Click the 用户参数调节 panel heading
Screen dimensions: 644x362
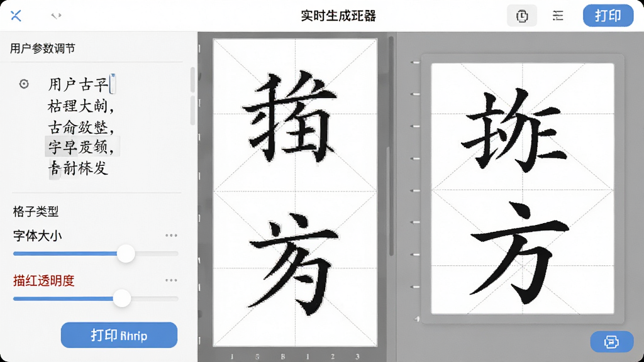pyautogui.click(x=43, y=48)
